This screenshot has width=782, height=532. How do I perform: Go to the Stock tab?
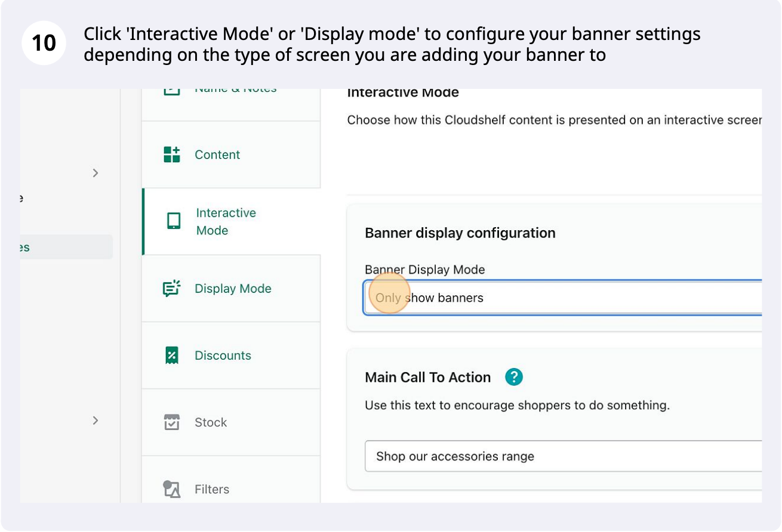coord(231,422)
